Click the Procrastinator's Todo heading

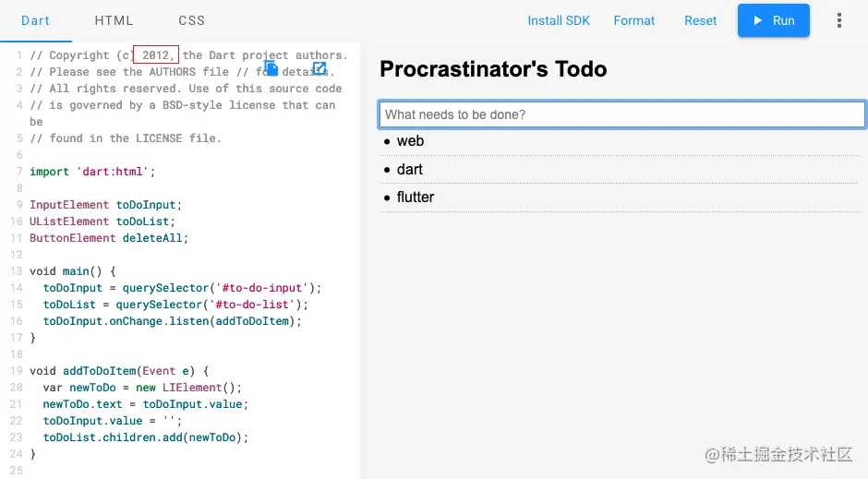(x=493, y=69)
